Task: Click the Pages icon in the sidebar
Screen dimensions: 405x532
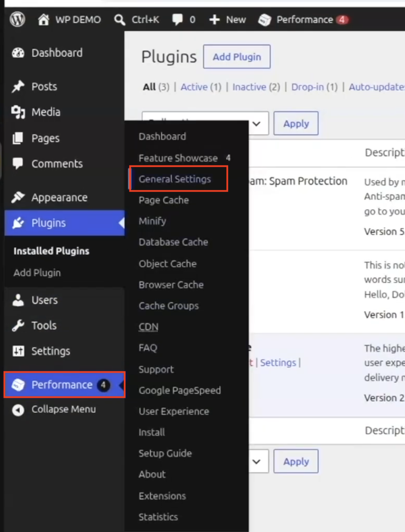Action: pos(18,138)
